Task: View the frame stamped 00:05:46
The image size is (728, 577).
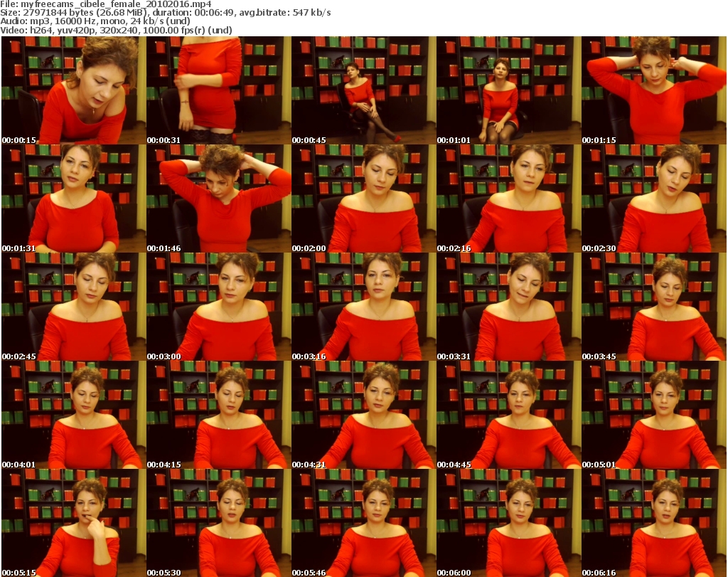Action: pyautogui.click(x=363, y=523)
